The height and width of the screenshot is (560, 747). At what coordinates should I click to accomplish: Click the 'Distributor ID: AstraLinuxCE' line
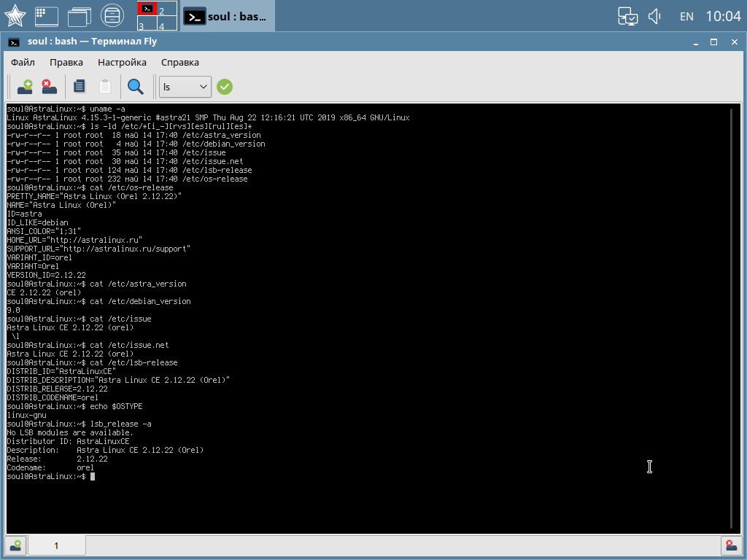coord(68,441)
